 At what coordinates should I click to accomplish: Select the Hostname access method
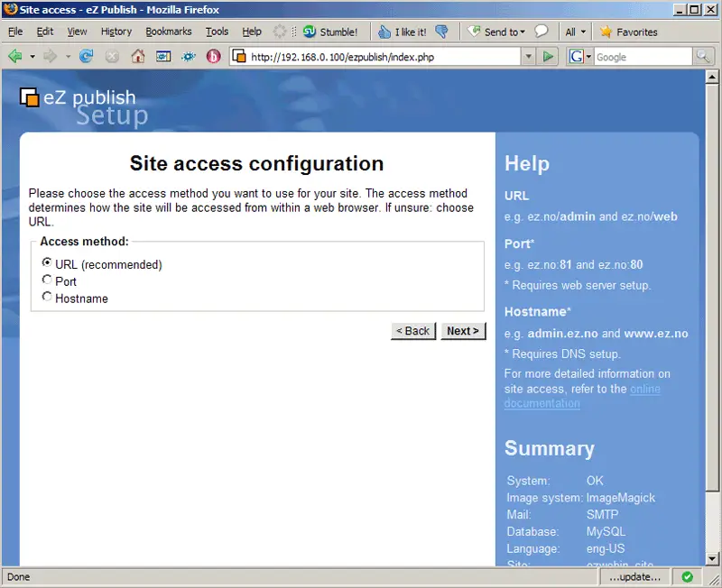point(47,297)
